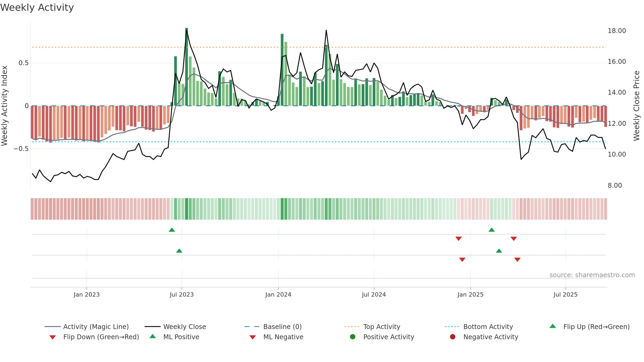Viewport: 644px width, 362px height.
Task: Click the Jul 2023 axis label
Action: (x=182, y=294)
